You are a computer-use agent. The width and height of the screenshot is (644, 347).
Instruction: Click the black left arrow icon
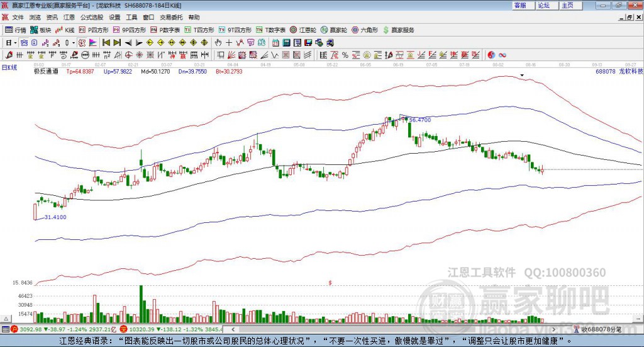(x=128, y=43)
